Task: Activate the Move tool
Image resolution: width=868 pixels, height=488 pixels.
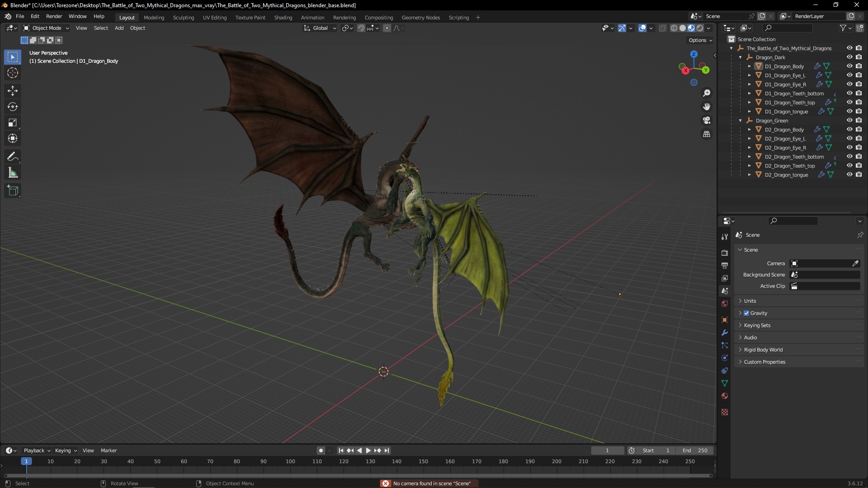Action: click(x=13, y=91)
